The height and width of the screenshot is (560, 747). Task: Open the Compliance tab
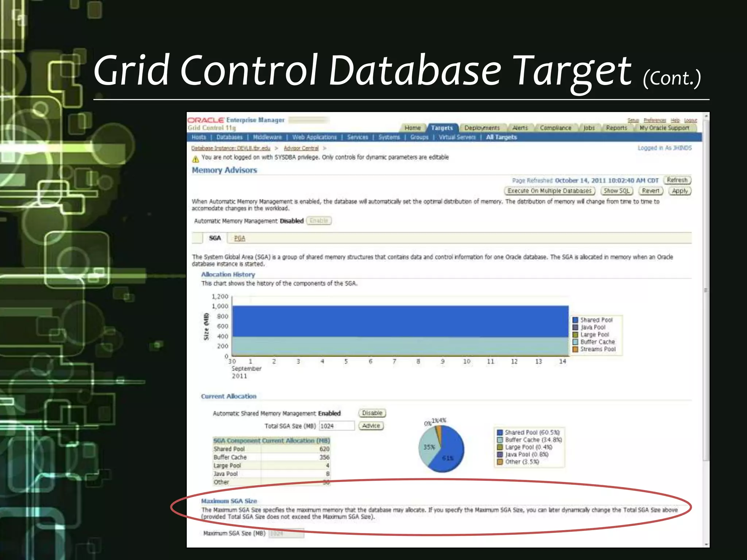point(556,128)
